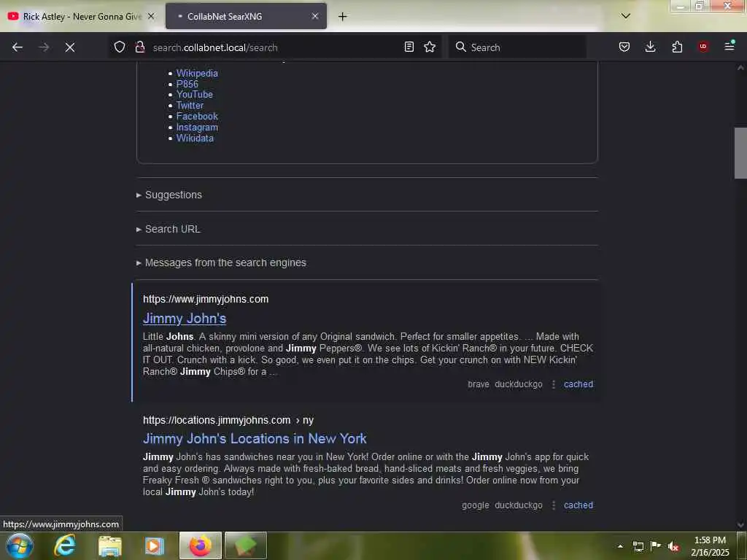Click the site security lock icon
Viewport: 747px width, 560px height.
coord(139,47)
